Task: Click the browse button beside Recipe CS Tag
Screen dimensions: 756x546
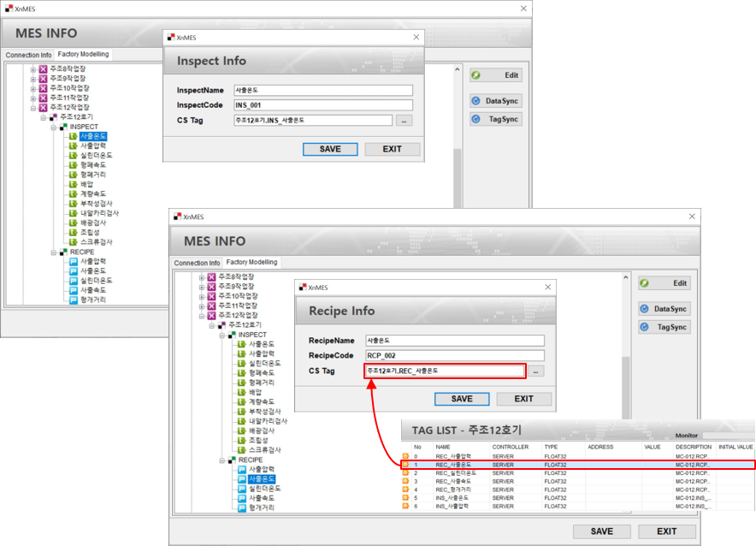Action: pos(535,371)
